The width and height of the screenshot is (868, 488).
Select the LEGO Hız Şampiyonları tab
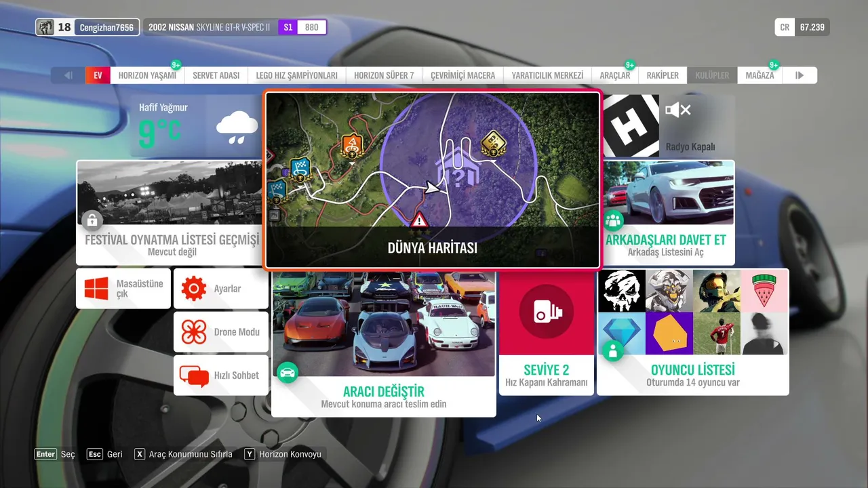pos(296,75)
